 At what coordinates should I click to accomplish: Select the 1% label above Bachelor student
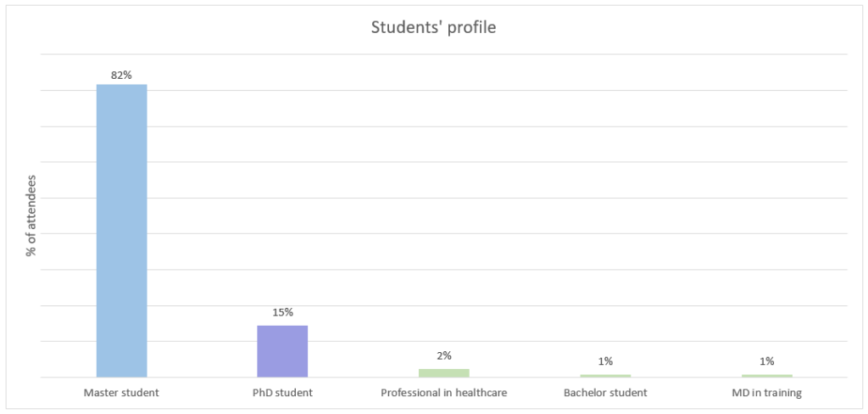tap(605, 361)
